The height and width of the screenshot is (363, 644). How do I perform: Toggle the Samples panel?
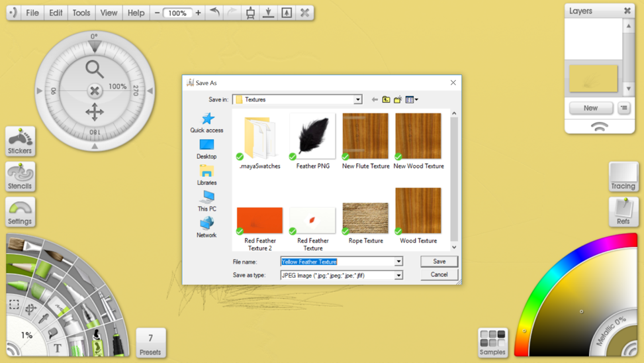coord(493,342)
